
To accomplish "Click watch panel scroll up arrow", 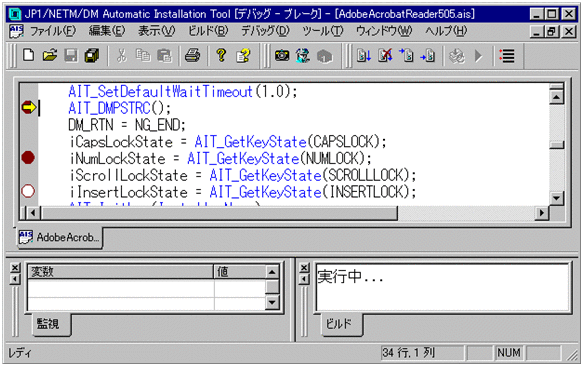I will click(x=272, y=272).
